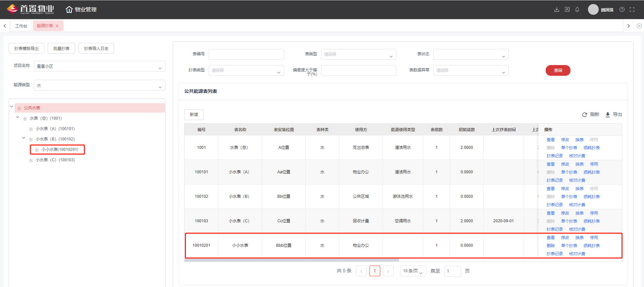
Task: Click the previous page arrow
Action: [x=361, y=271]
